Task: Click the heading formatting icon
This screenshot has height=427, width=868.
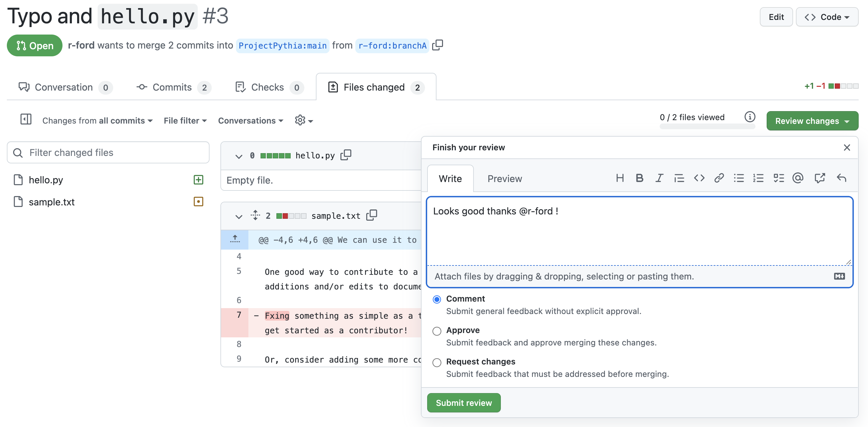Action: pyautogui.click(x=621, y=178)
